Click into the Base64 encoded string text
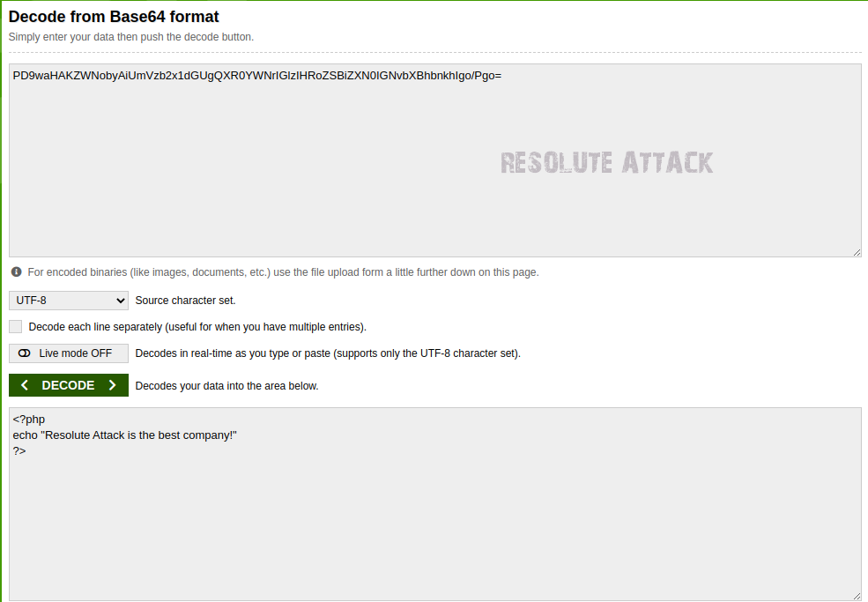868x602 pixels. pyautogui.click(x=256, y=76)
